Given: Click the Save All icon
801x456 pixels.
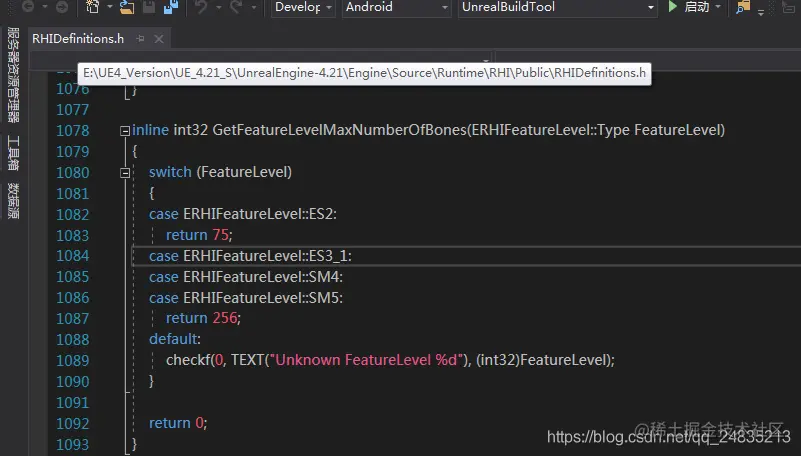Looking at the screenshot, I should tap(171, 7).
